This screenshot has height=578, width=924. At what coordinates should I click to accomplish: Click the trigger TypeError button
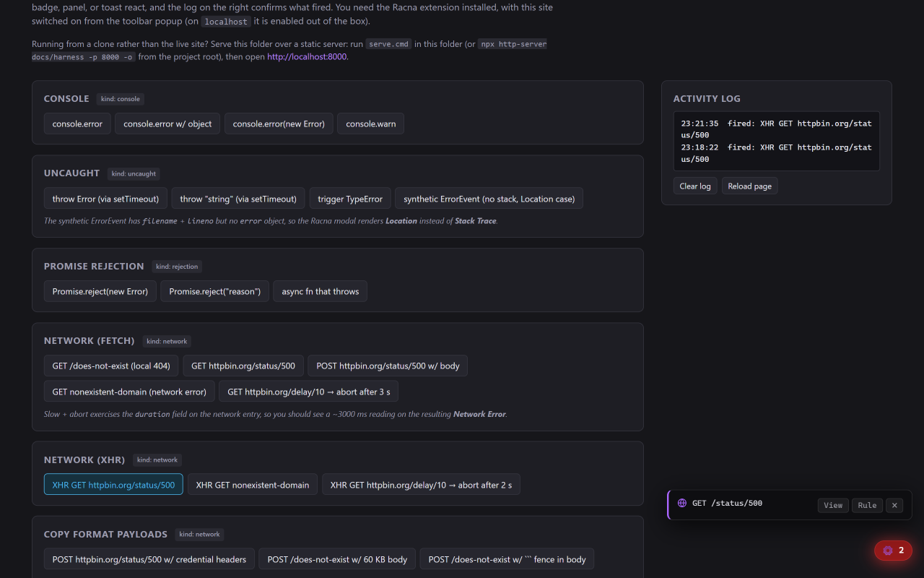[x=350, y=198]
